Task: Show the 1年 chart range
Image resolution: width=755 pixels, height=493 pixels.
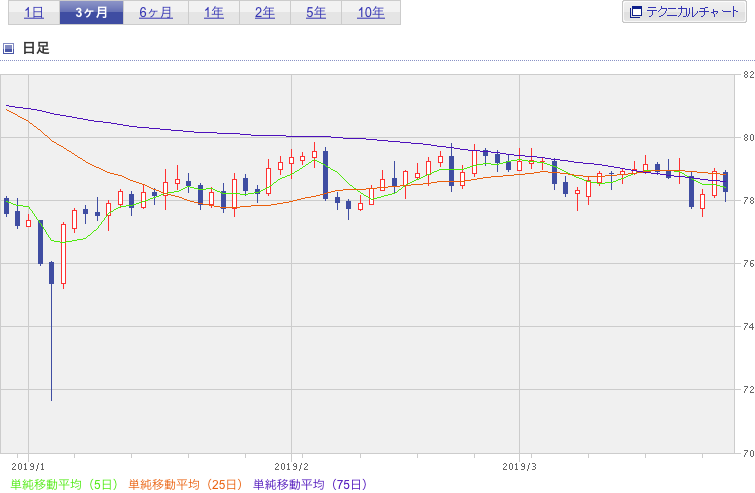Action: (214, 13)
